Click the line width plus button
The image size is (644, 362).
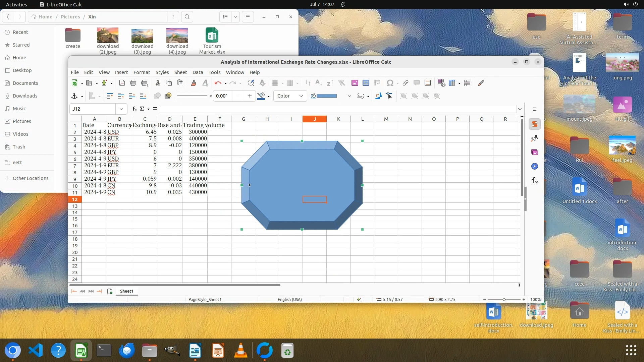click(250, 96)
